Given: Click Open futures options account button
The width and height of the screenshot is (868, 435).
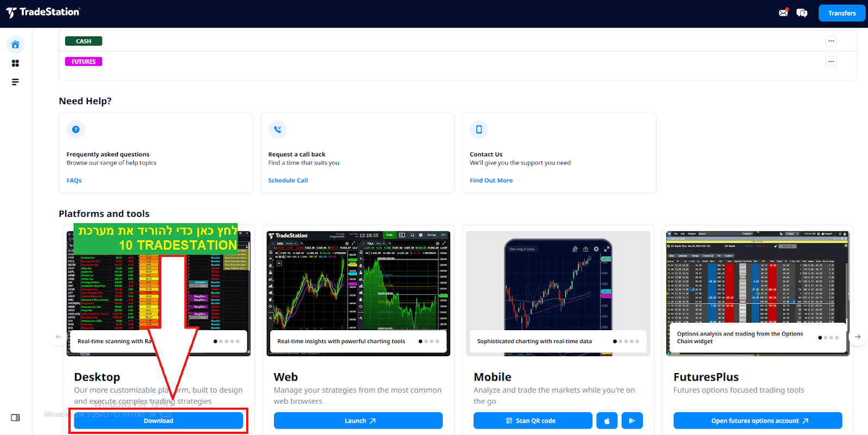Looking at the screenshot, I should [758, 421].
